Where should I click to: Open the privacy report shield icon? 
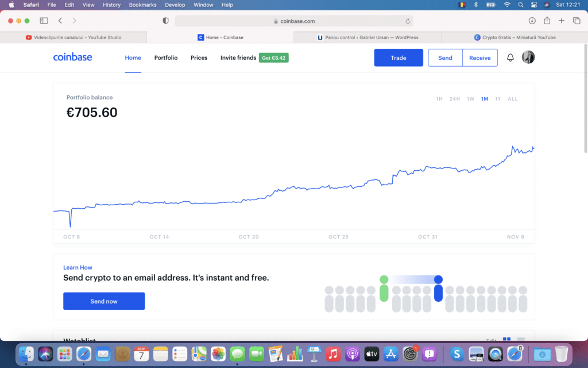[x=165, y=21]
